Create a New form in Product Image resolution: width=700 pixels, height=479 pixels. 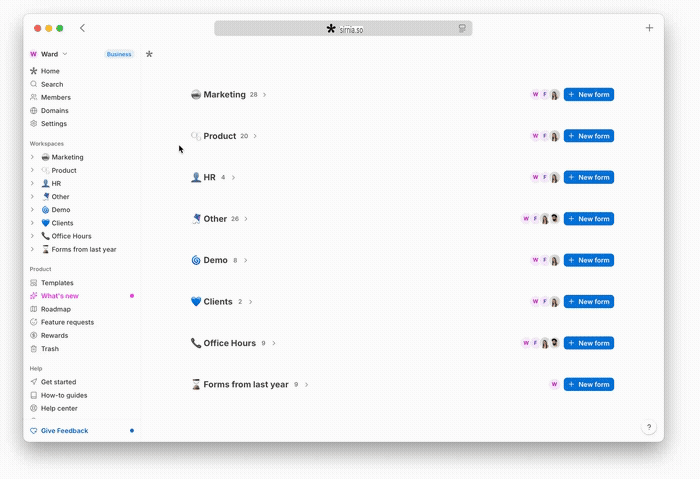(x=589, y=136)
